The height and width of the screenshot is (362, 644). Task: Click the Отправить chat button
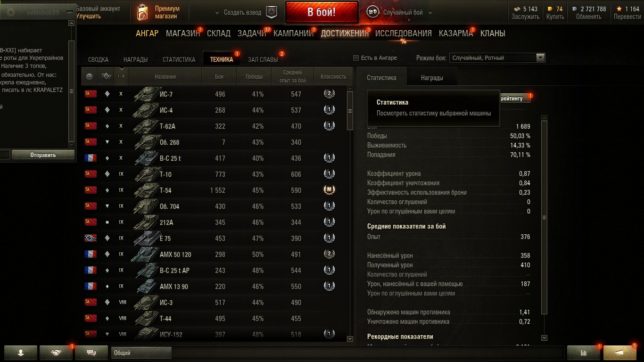(x=43, y=155)
